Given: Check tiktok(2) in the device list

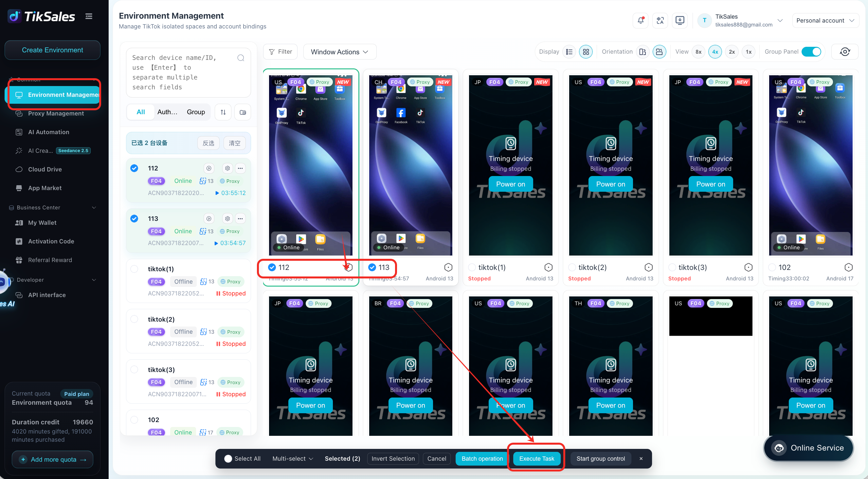Looking at the screenshot, I should pos(134,319).
